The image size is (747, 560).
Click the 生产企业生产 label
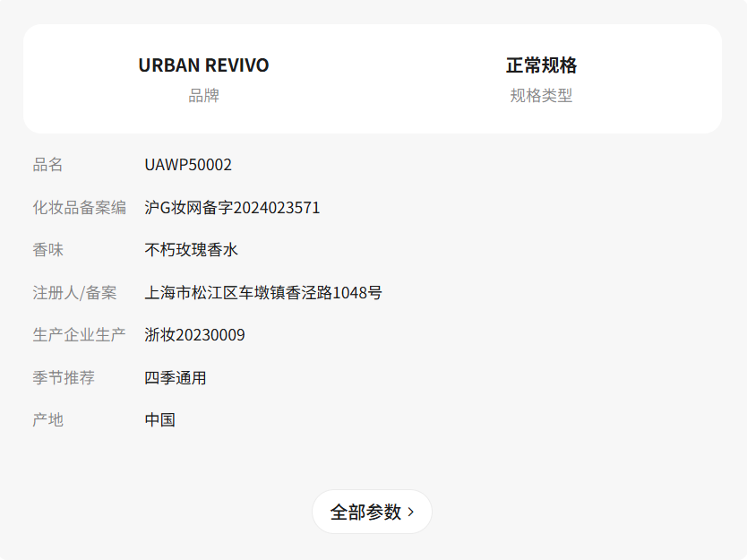coord(79,335)
